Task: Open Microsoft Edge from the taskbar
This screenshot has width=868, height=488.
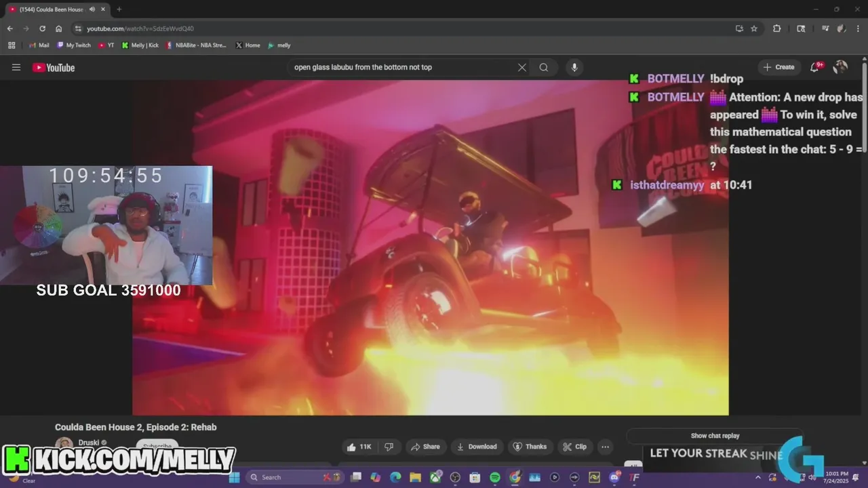Action: pos(395,477)
